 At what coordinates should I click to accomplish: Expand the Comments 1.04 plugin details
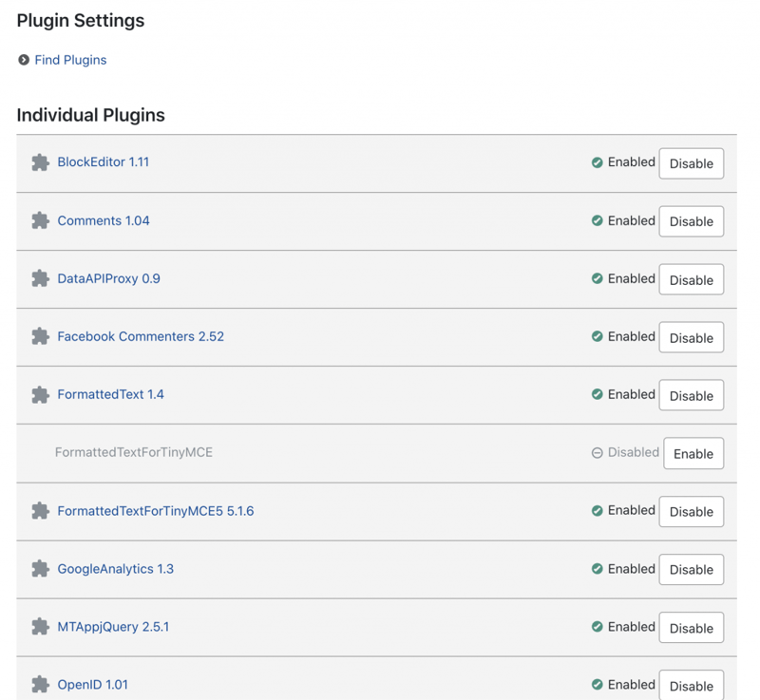pyautogui.click(x=104, y=220)
